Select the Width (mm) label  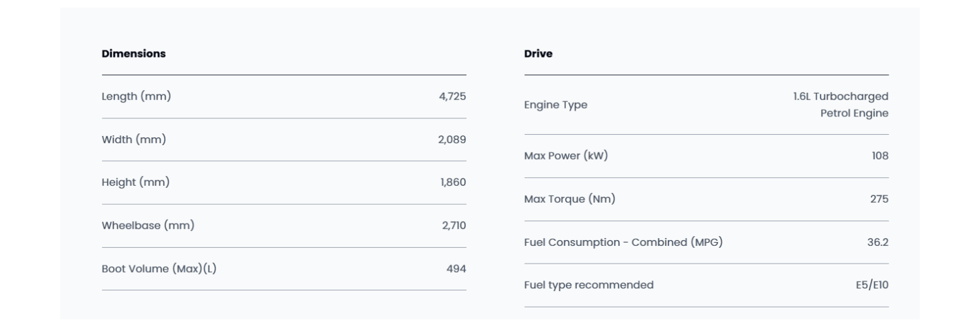pyautogui.click(x=133, y=139)
